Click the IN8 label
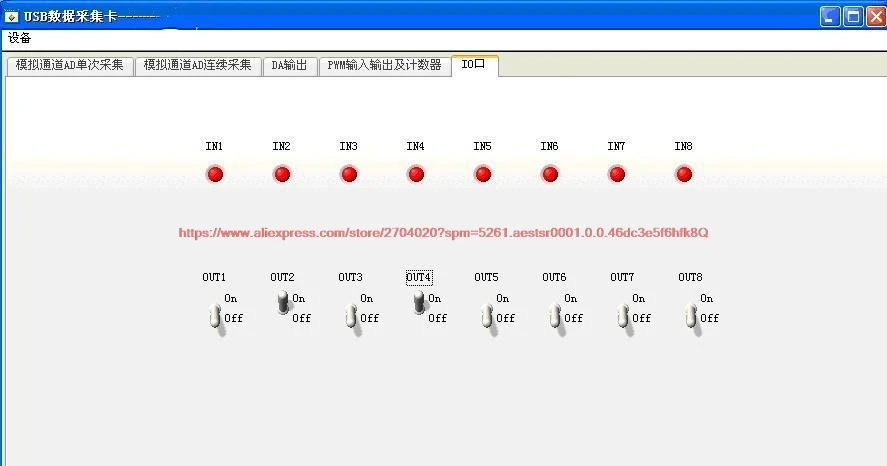The width and height of the screenshot is (887, 466). click(x=683, y=146)
